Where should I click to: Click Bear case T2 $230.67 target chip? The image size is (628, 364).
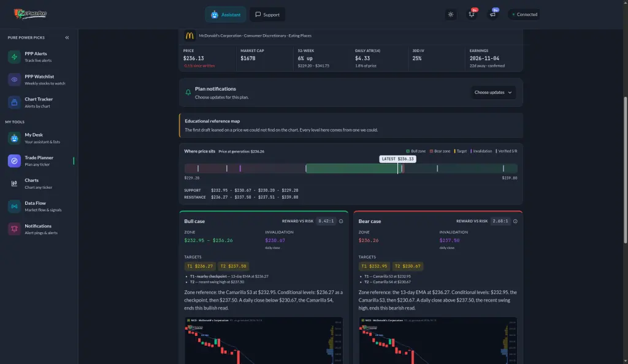pos(407,266)
